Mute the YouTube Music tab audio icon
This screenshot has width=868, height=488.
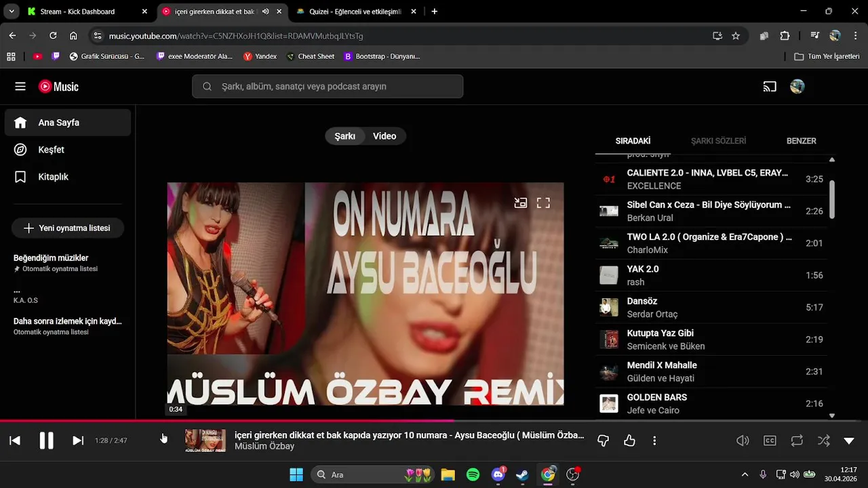tap(265, 12)
